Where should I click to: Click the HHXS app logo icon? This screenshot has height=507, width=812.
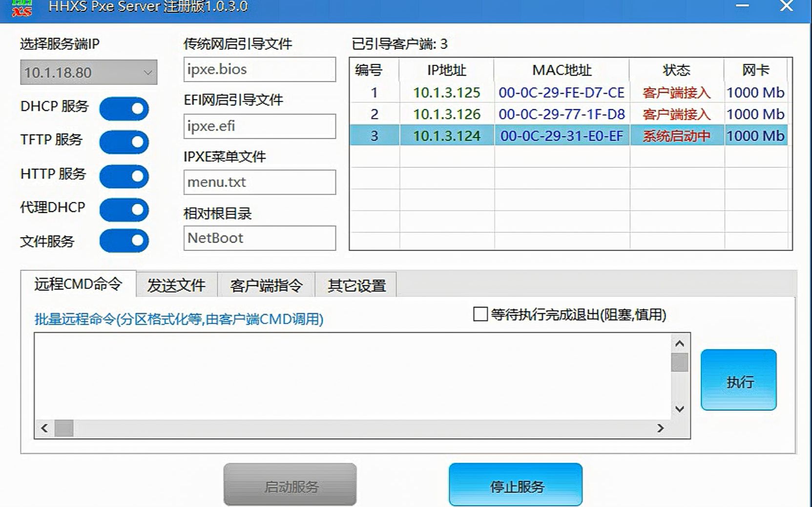coord(22,7)
